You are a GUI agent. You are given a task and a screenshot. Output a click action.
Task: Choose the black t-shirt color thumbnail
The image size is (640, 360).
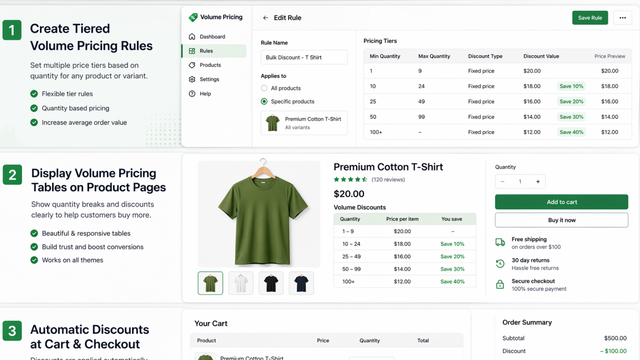[271, 283]
